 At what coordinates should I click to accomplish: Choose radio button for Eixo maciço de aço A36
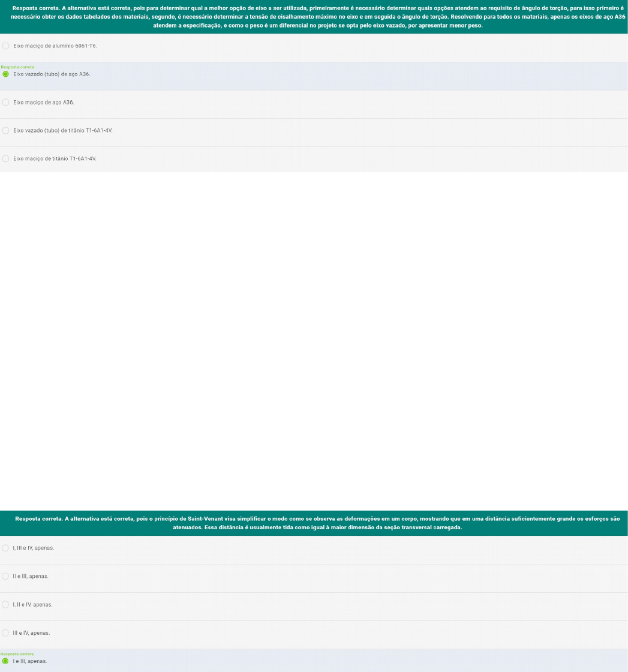coord(6,103)
